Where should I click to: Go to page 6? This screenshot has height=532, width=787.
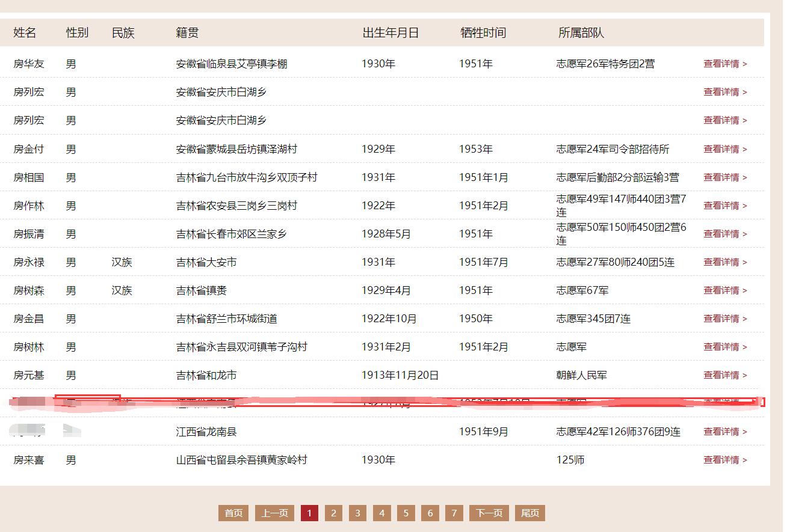tap(430, 513)
